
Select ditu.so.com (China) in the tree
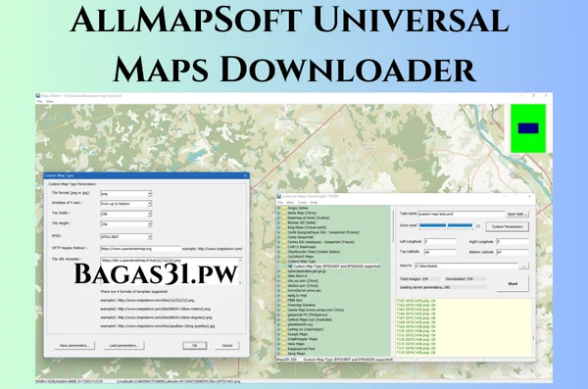[x=303, y=280]
